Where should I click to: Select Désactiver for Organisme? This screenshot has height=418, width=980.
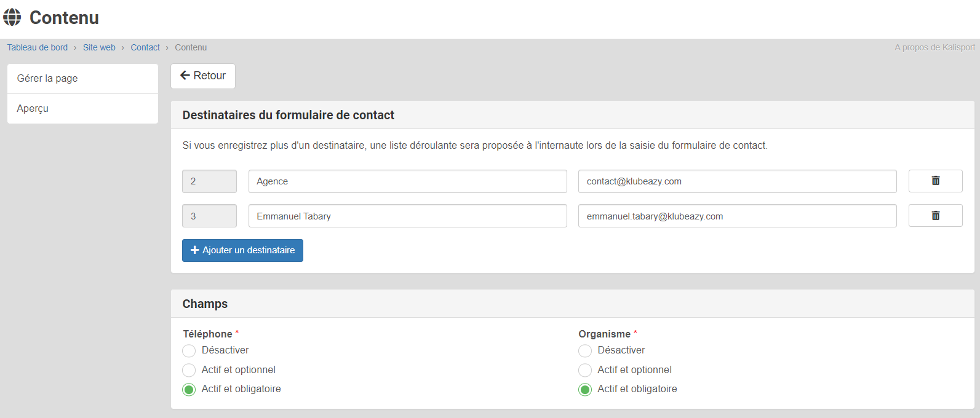pyautogui.click(x=585, y=351)
